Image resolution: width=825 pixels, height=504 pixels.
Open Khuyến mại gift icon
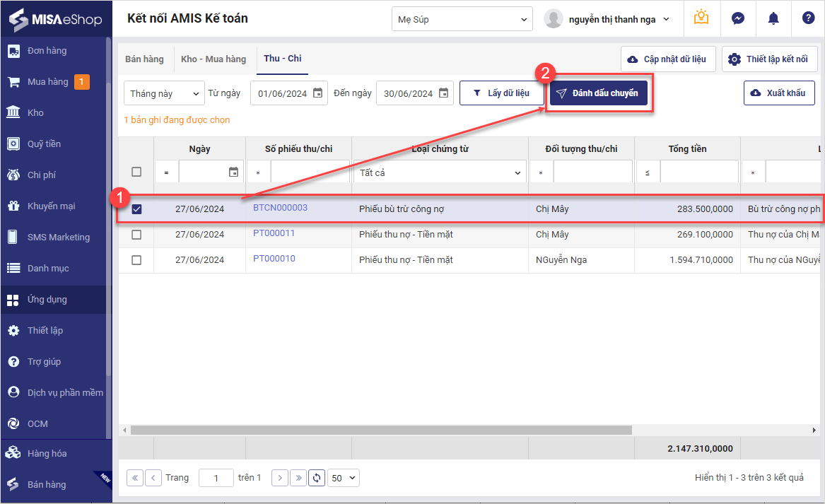pos(13,206)
